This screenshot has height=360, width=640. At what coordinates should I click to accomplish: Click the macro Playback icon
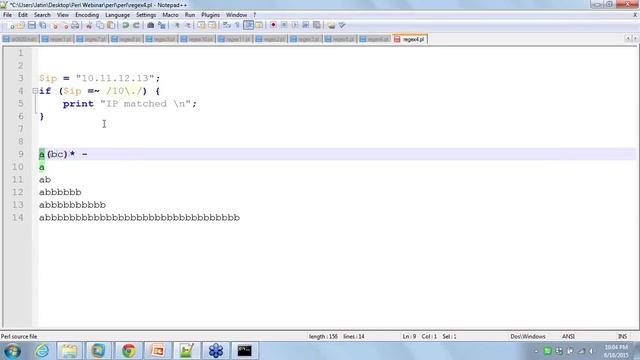tap(295, 25)
